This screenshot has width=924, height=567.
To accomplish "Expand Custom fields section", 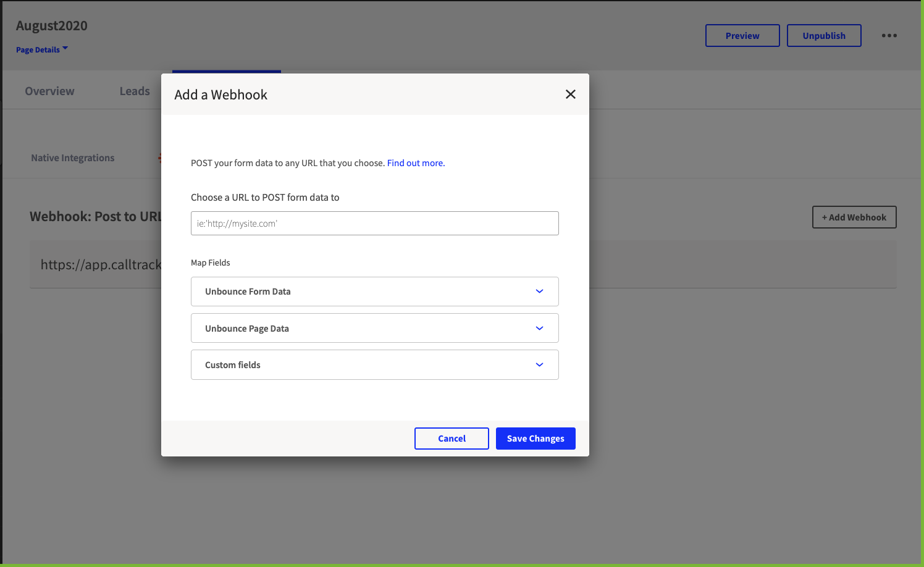I will pyautogui.click(x=374, y=364).
